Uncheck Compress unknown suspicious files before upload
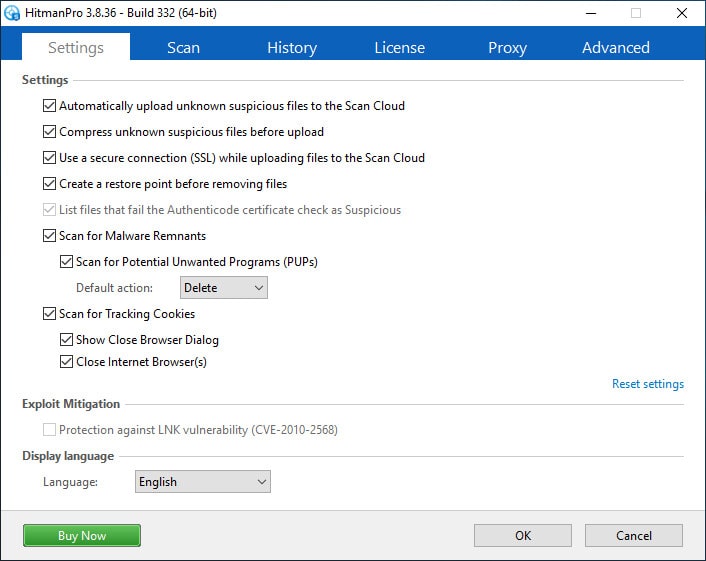706x561 pixels. click(x=49, y=132)
